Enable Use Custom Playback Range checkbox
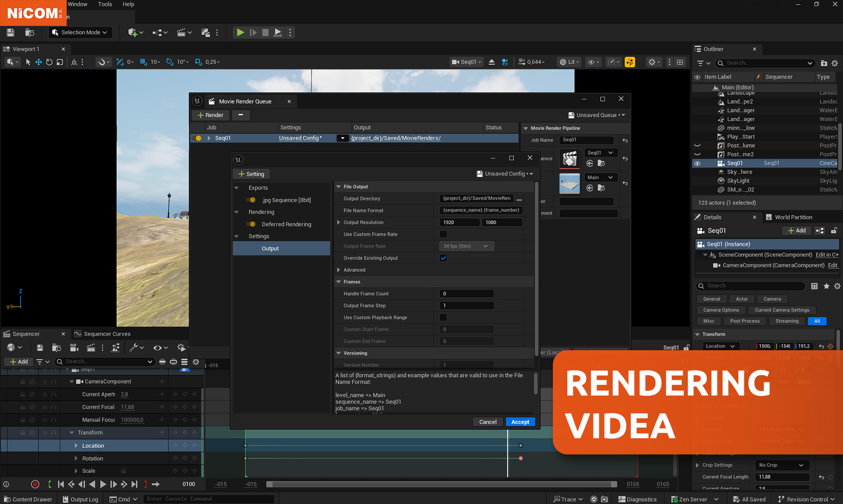The image size is (843, 504). [443, 317]
